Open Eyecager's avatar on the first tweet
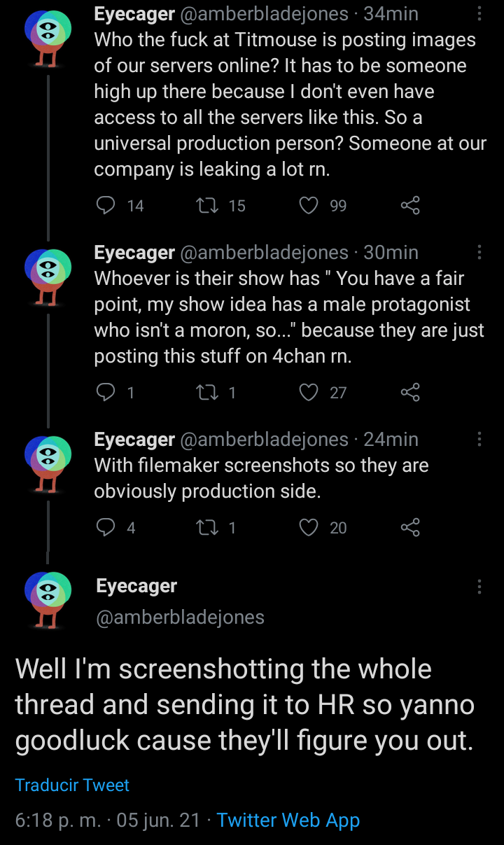504x845 pixels. coord(48,34)
